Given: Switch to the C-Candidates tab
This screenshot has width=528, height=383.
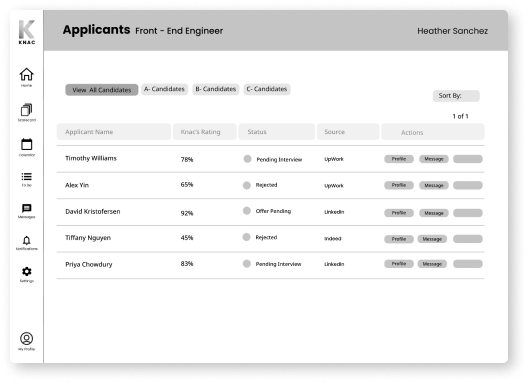Looking at the screenshot, I should (267, 89).
